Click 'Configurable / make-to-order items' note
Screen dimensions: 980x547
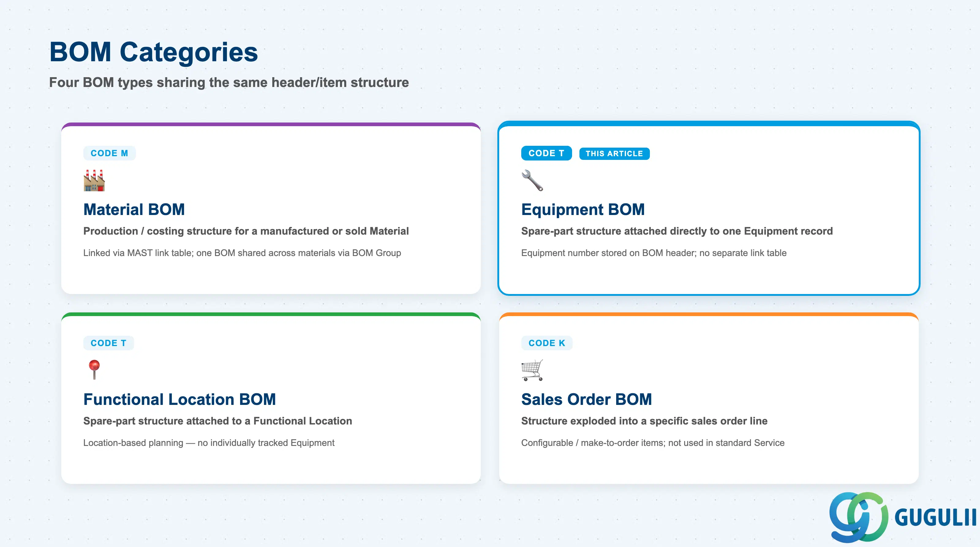pyautogui.click(x=653, y=443)
